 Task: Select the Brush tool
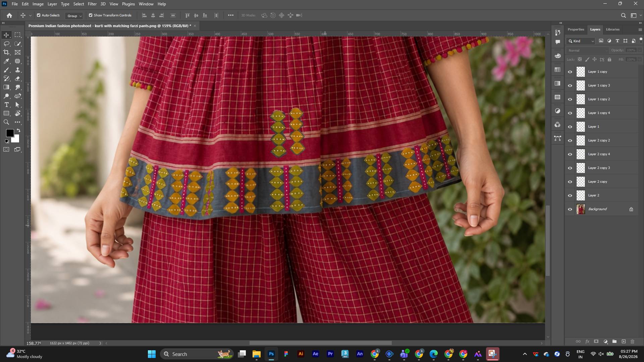[x=6, y=70]
